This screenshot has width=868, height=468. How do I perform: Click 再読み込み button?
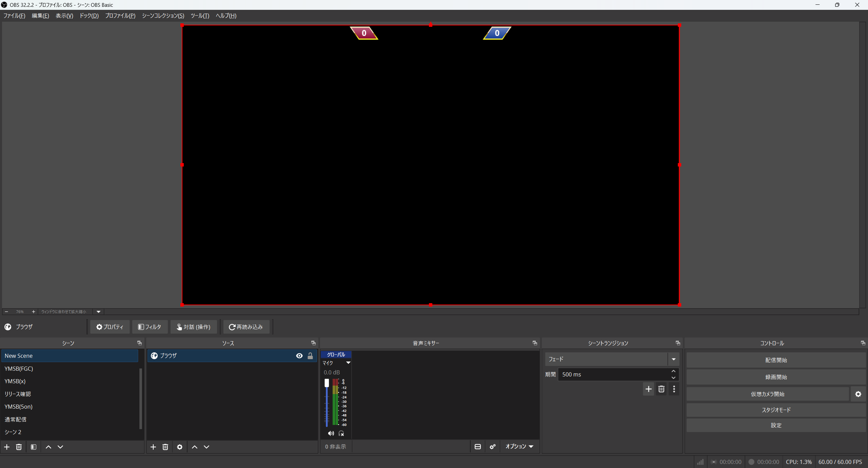[246, 327]
